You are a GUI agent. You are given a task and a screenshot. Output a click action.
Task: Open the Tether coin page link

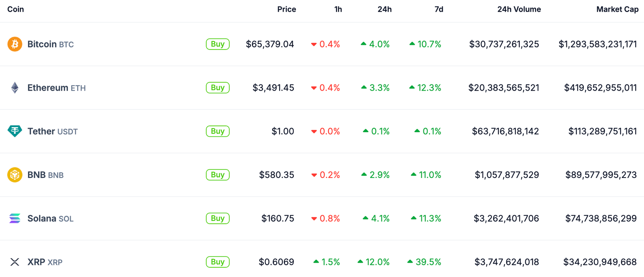coord(40,131)
